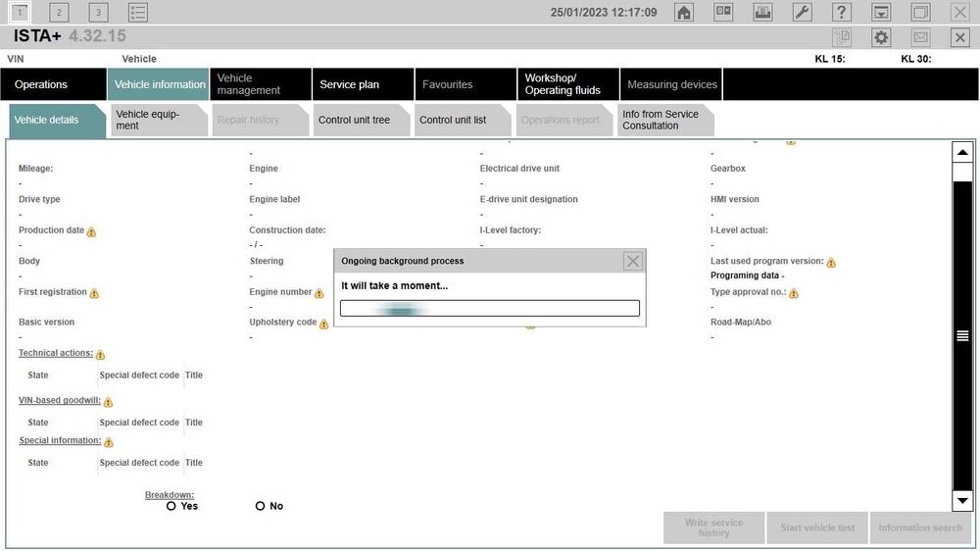Viewport: 980px width, 551px height.
Task: Click the Special information link
Action: click(60, 441)
